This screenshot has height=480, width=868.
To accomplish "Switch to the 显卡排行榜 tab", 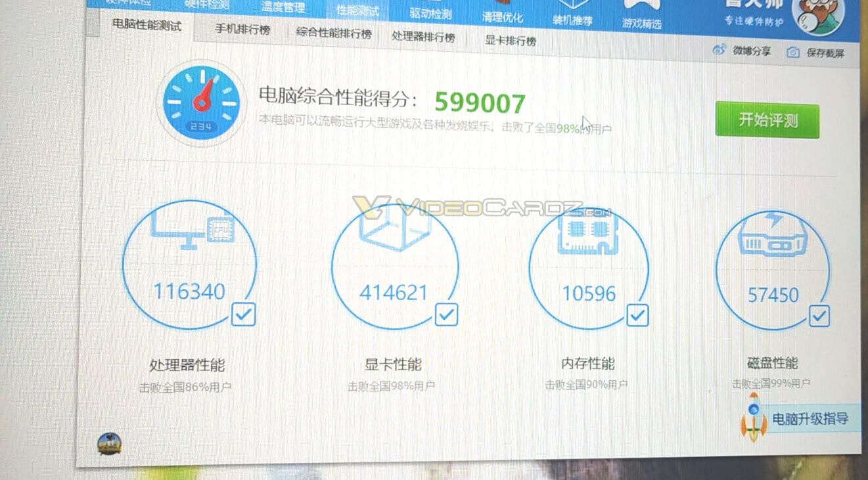I will 511,41.
